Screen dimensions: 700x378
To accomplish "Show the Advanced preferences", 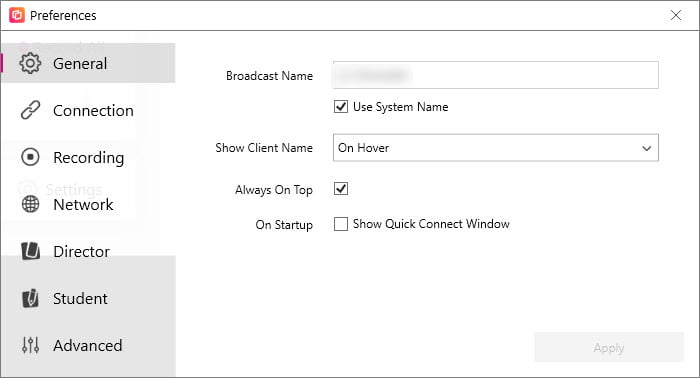I will point(88,345).
